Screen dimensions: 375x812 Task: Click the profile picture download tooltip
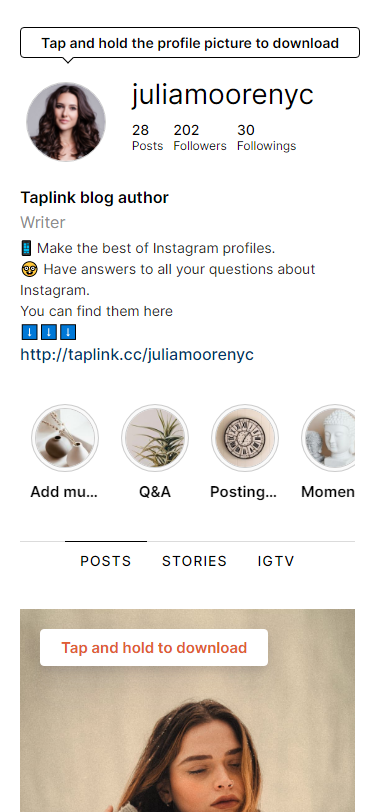pyautogui.click(x=190, y=43)
